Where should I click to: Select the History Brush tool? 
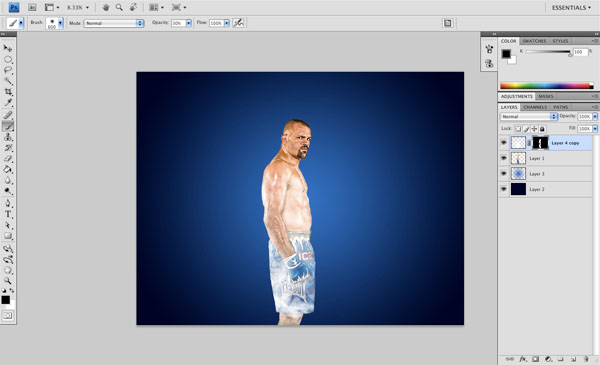(x=8, y=148)
